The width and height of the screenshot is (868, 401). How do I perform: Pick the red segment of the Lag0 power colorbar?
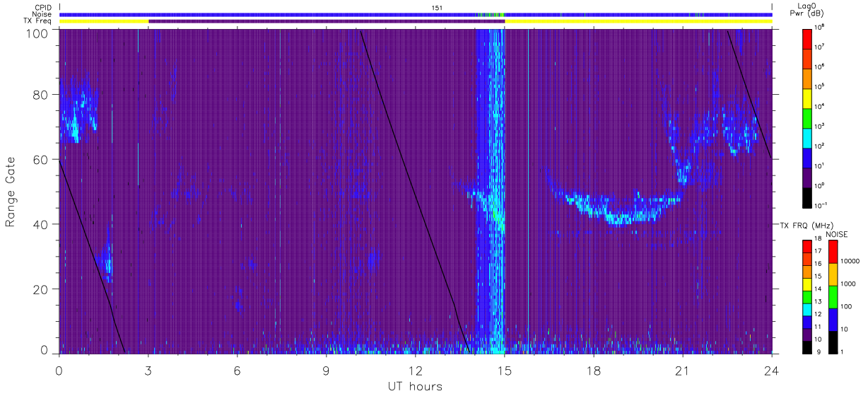click(x=807, y=38)
